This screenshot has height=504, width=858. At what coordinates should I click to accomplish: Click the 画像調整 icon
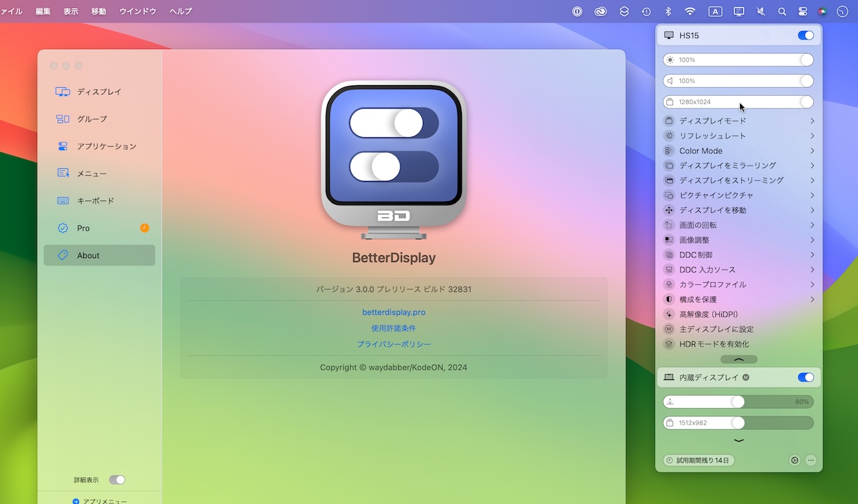point(668,240)
